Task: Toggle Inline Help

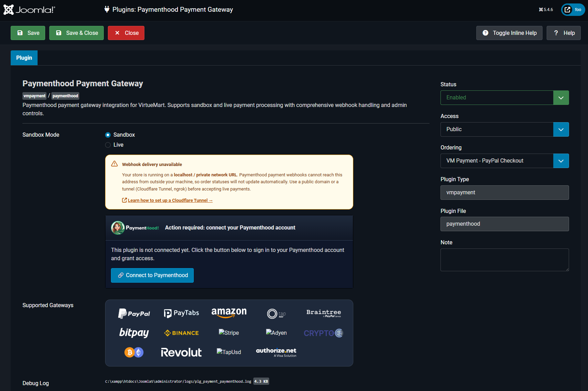Action: pos(509,33)
